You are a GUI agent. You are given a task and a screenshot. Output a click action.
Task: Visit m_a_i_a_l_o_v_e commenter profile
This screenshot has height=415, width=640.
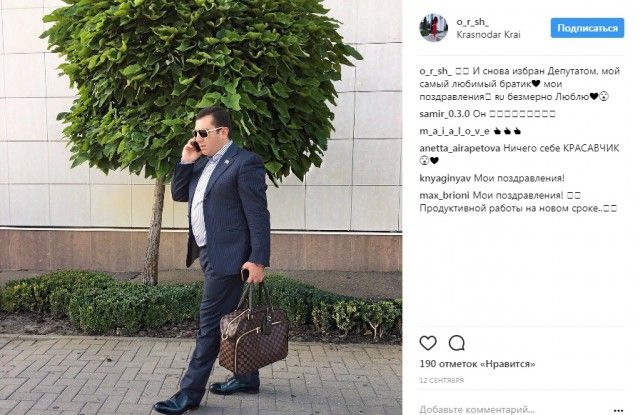tap(454, 131)
